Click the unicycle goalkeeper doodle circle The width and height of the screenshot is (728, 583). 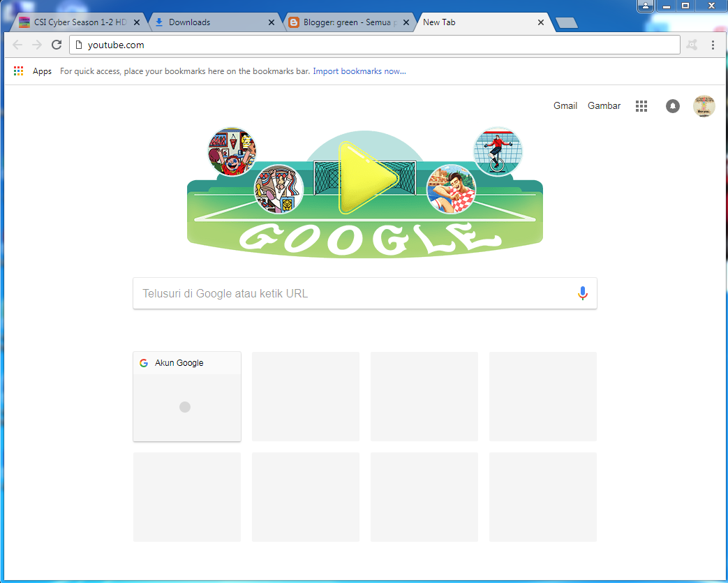498,152
